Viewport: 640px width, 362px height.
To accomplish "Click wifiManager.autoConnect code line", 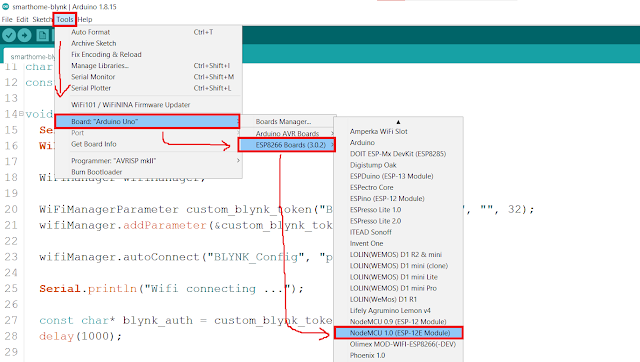I will click(186, 257).
